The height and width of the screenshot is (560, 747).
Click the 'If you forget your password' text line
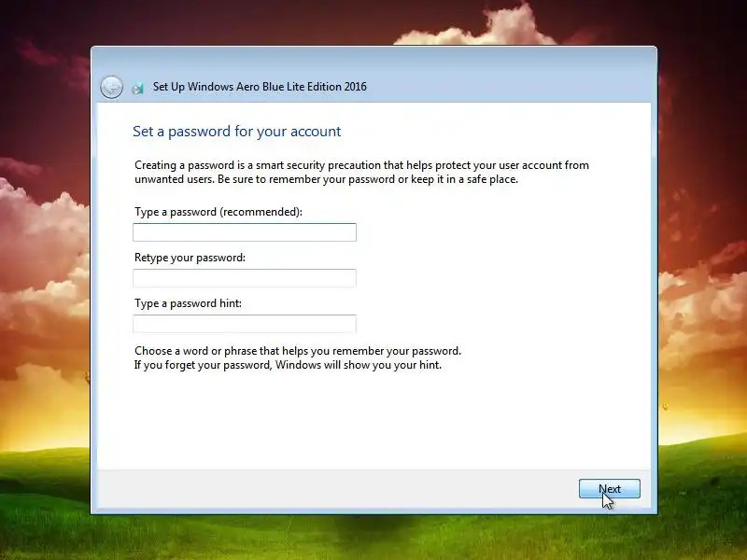click(x=288, y=365)
